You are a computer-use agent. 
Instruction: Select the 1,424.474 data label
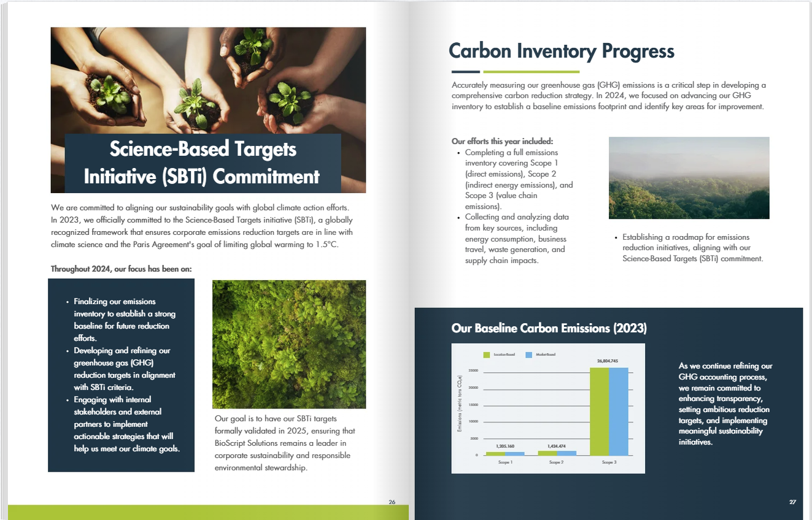tap(555, 446)
